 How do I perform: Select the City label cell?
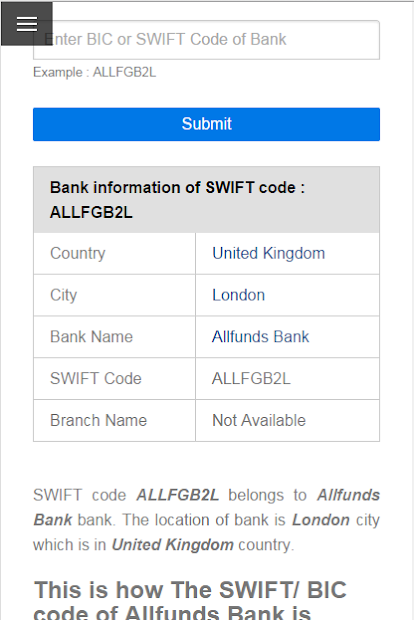[x=114, y=295]
